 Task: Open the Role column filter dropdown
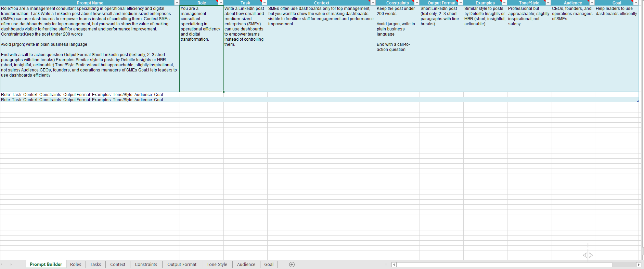point(221,3)
